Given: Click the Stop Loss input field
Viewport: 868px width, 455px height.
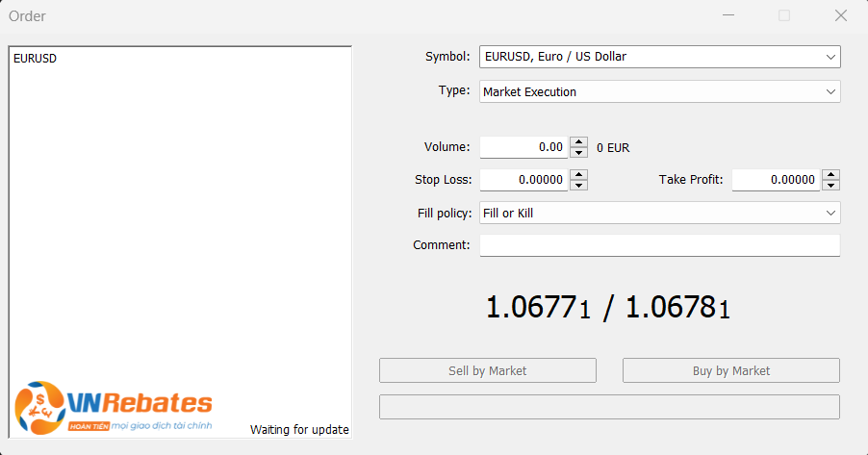Looking at the screenshot, I should pyautogui.click(x=523, y=180).
